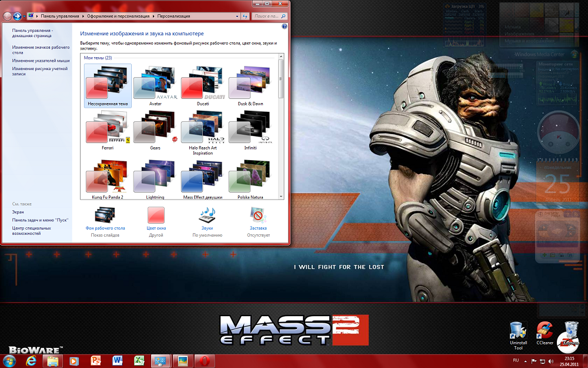Image resolution: width=588 pixels, height=368 pixels.
Task: Open the Windows Start menu orb
Action: click(x=8, y=361)
